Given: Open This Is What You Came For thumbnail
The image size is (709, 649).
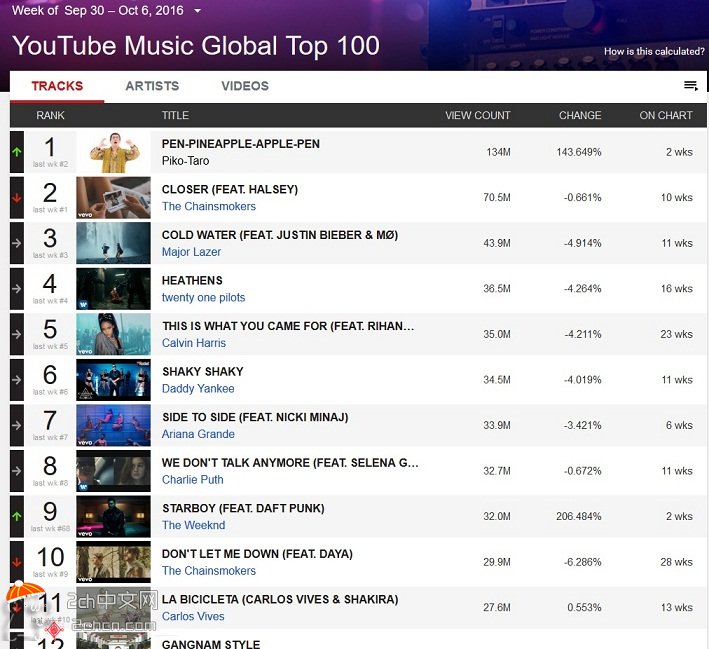Looking at the screenshot, I should pos(113,334).
